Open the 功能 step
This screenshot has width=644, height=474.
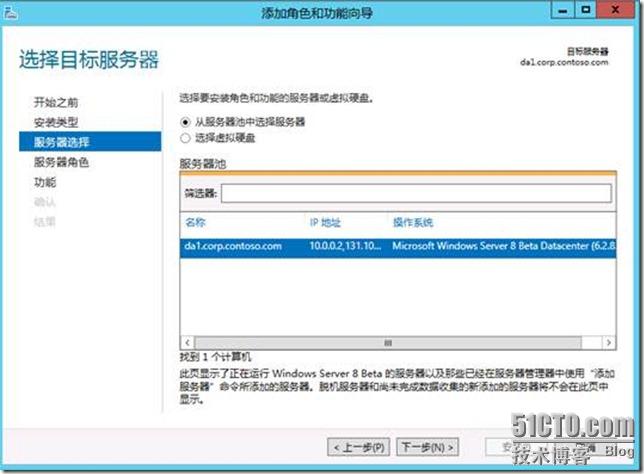45,182
